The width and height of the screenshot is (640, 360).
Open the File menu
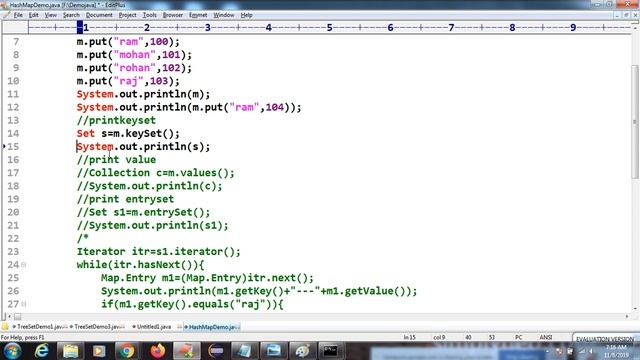(18, 15)
